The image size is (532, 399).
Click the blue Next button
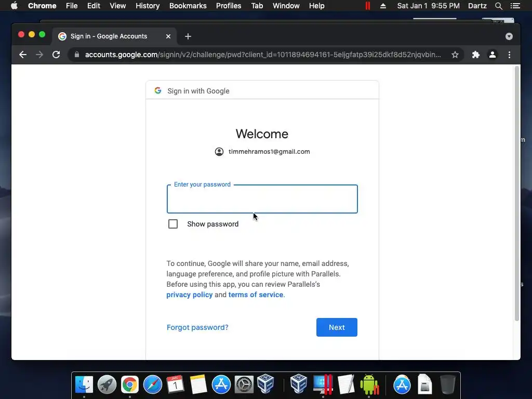[x=337, y=327]
